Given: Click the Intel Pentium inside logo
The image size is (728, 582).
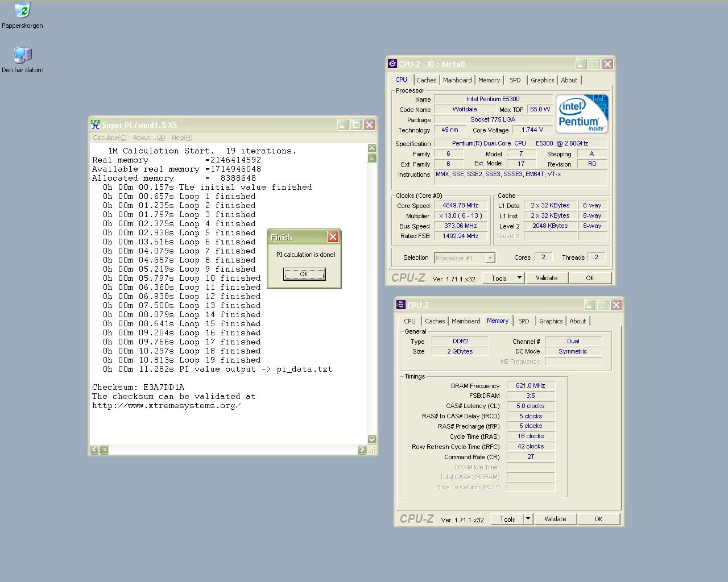Looking at the screenshot, I should coord(582,114).
